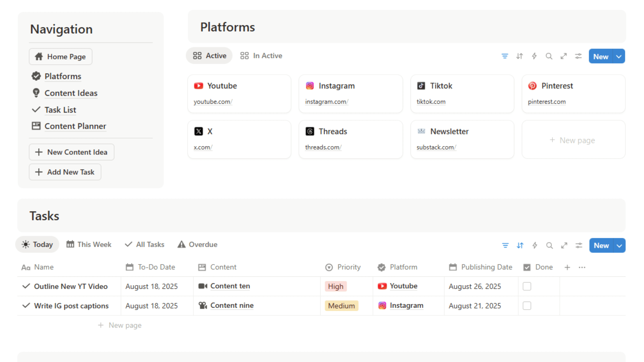This screenshot has height=362, width=644.
Task: Open the substack.com/ link on Newsletter card
Action: [436, 147]
